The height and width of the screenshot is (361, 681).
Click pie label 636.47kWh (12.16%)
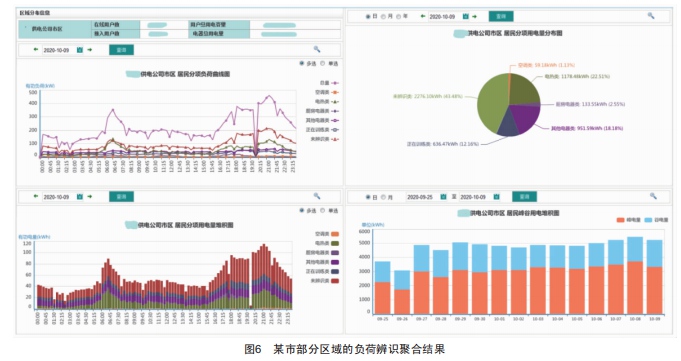tap(456, 144)
